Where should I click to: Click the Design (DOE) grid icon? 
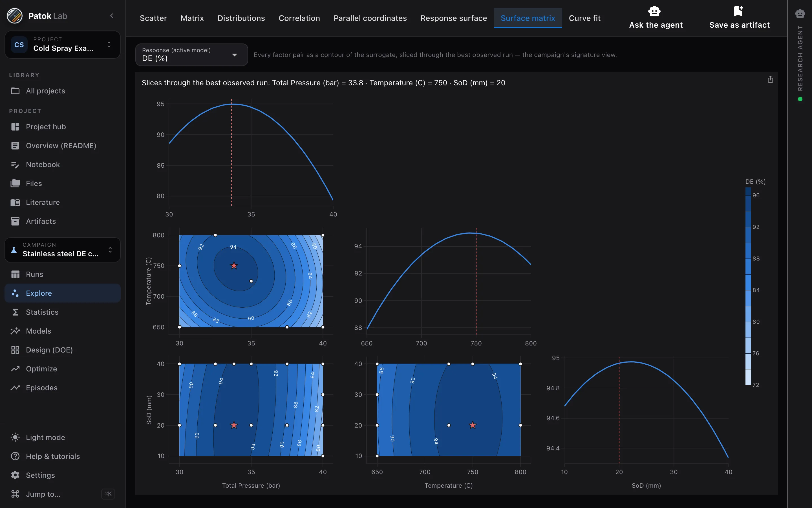[x=15, y=350]
